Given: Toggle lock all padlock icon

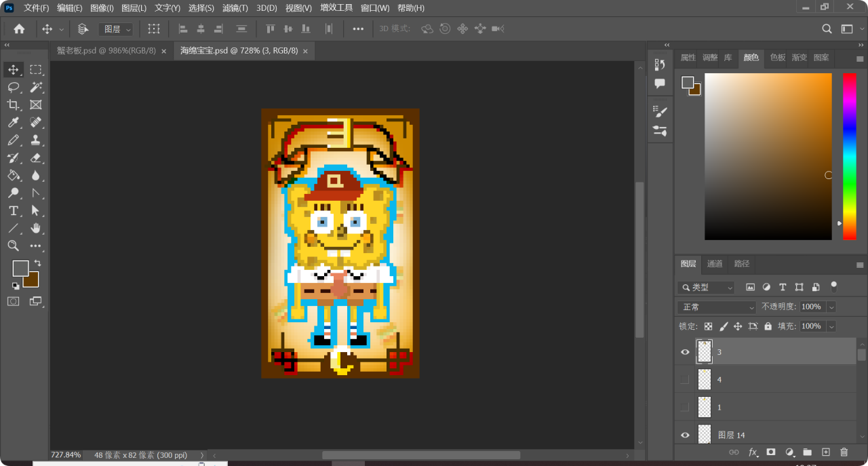Looking at the screenshot, I should coord(768,326).
